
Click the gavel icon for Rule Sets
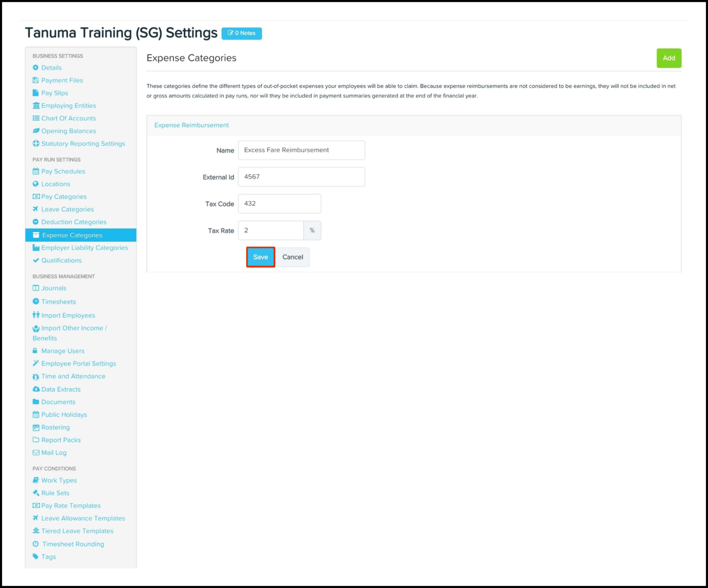pos(36,493)
